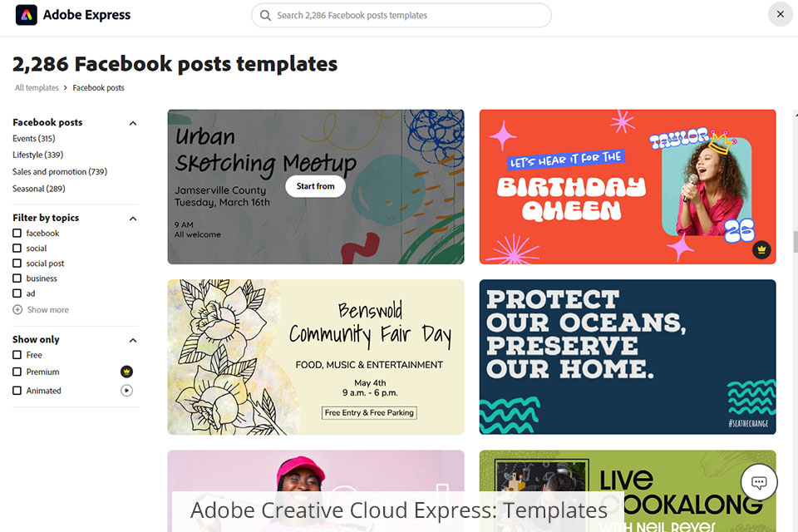Viewport: 798px width, 532px height.
Task: Collapse the Filter by topics section
Action: tap(133, 219)
